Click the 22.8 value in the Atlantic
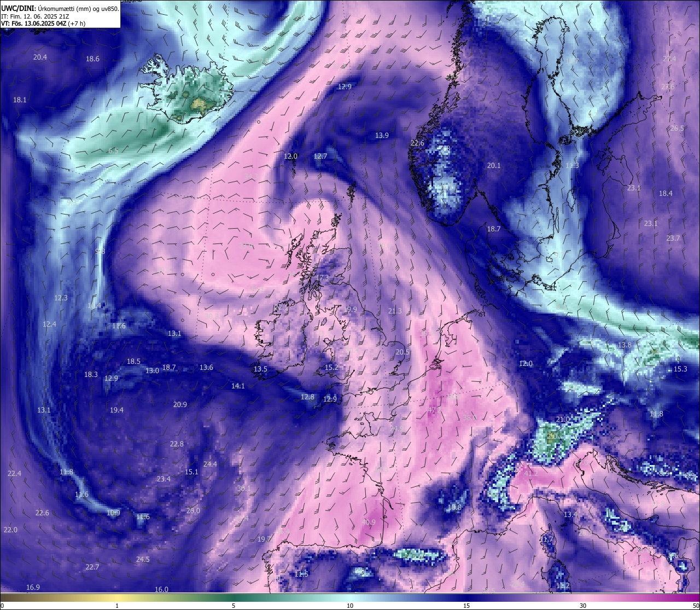This screenshot has height=610, width=700. click(177, 444)
